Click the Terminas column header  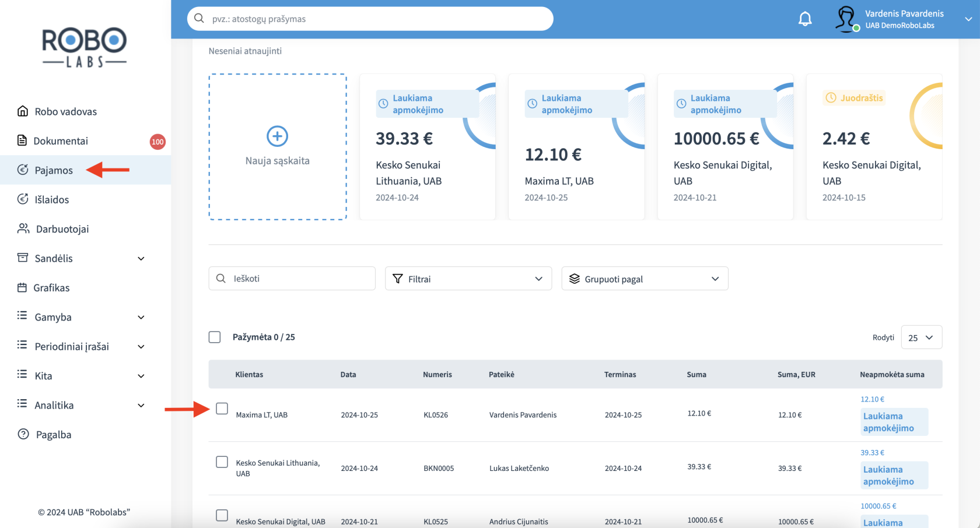pyautogui.click(x=620, y=375)
